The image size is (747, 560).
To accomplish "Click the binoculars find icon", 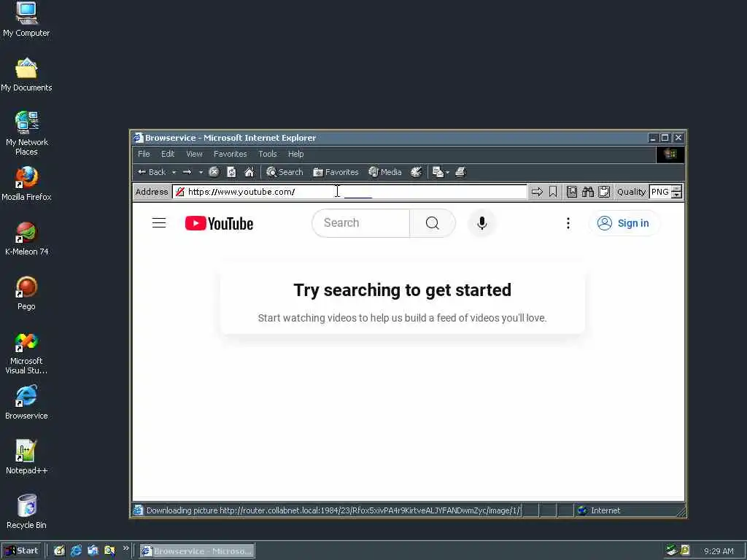I will point(588,192).
